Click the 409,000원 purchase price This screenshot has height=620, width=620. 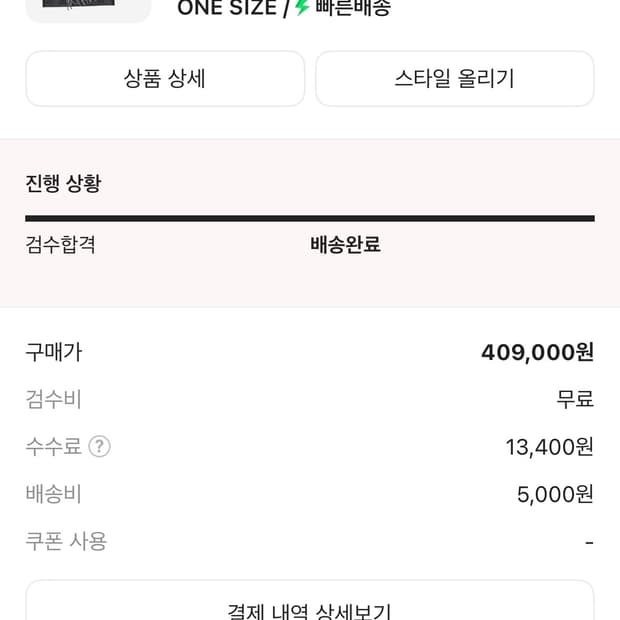(x=537, y=352)
